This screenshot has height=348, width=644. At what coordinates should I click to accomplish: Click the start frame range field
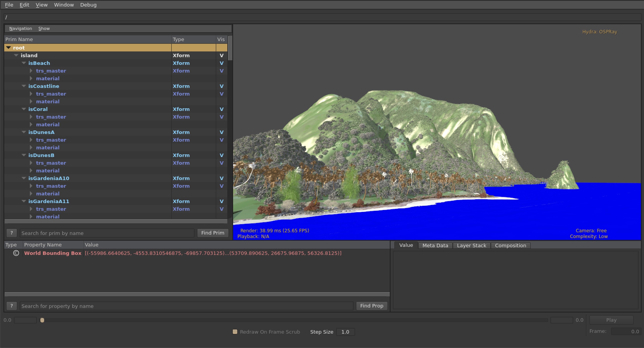click(x=26, y=320)
